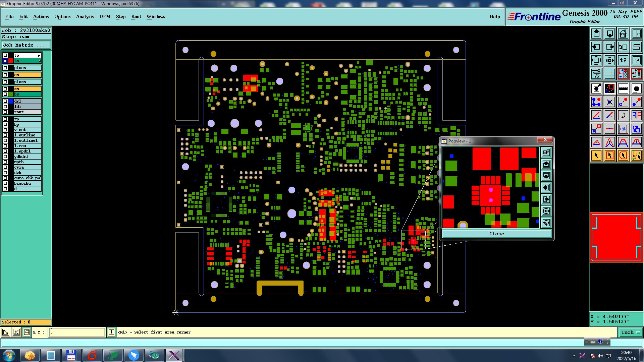Click the Step: cam label

[26, 37]
